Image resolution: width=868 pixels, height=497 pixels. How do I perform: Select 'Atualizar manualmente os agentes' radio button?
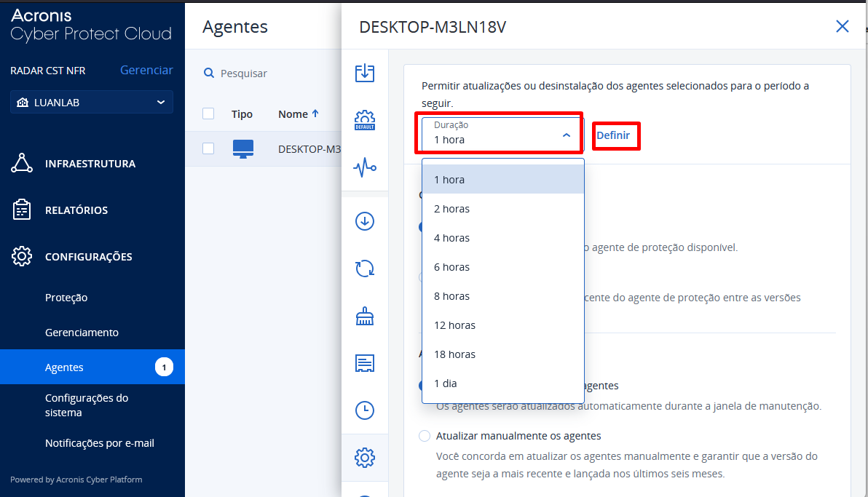(x=425, y=436)
